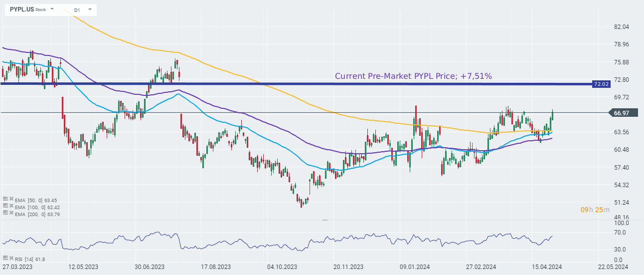Click the 57.40 price axis label
This screenshot has height=275, width=644.
pyautogui.click(x=622, y=167)
